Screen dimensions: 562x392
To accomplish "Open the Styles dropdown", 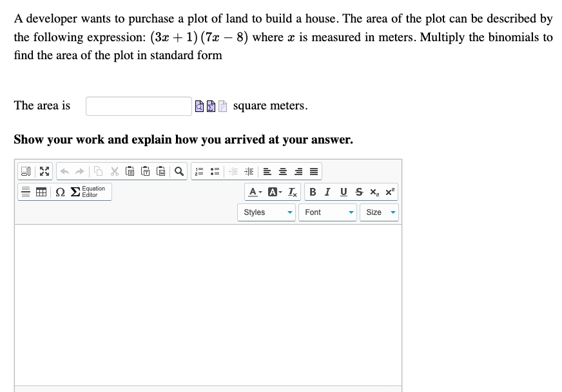I will pos(266,212).
